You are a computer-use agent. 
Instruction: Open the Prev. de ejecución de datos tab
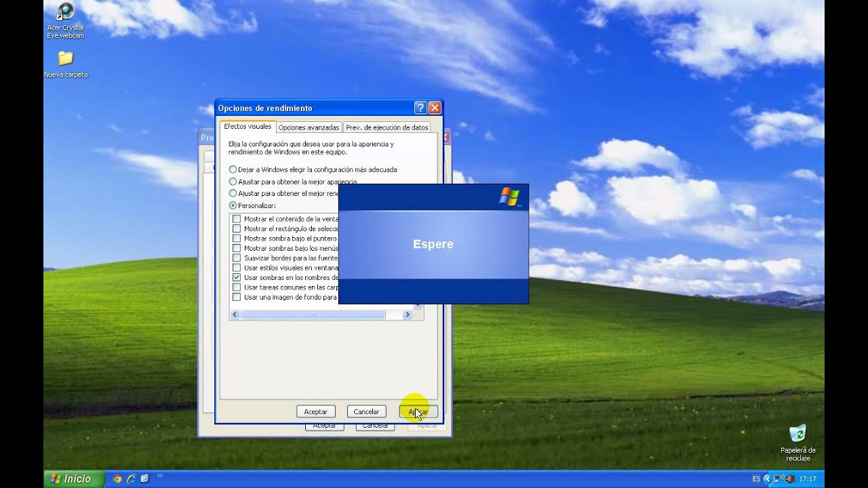pos(387,127)
